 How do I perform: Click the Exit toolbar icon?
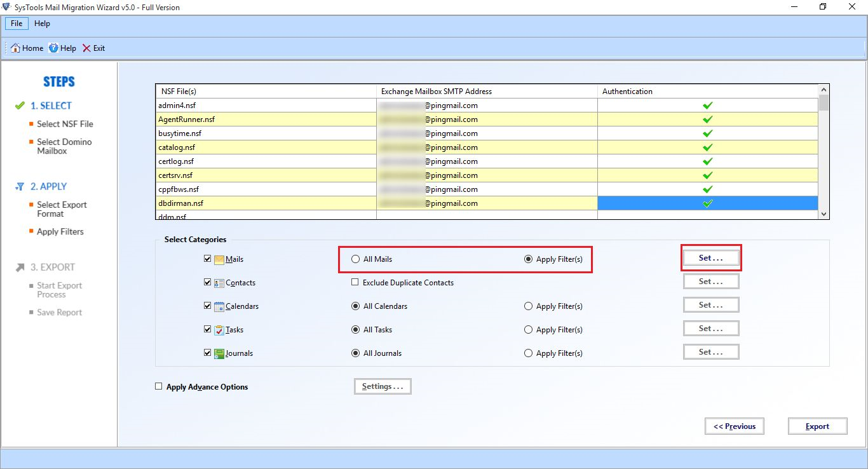86,48
